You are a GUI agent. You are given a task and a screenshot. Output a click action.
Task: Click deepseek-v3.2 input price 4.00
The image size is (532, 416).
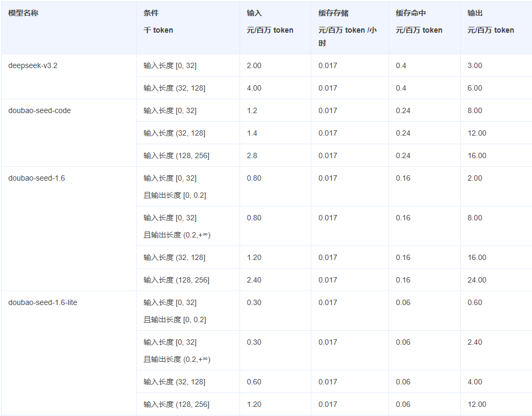click(x=254, y=88)
